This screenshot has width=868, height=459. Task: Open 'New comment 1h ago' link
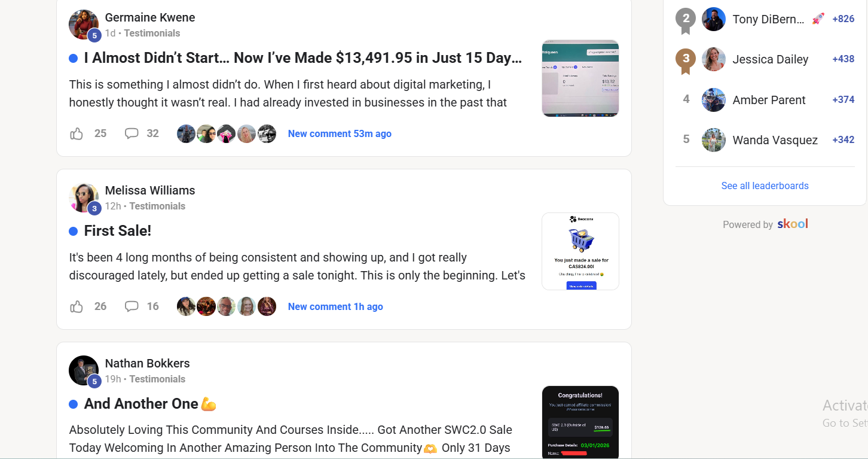click(x=335, y=306)
